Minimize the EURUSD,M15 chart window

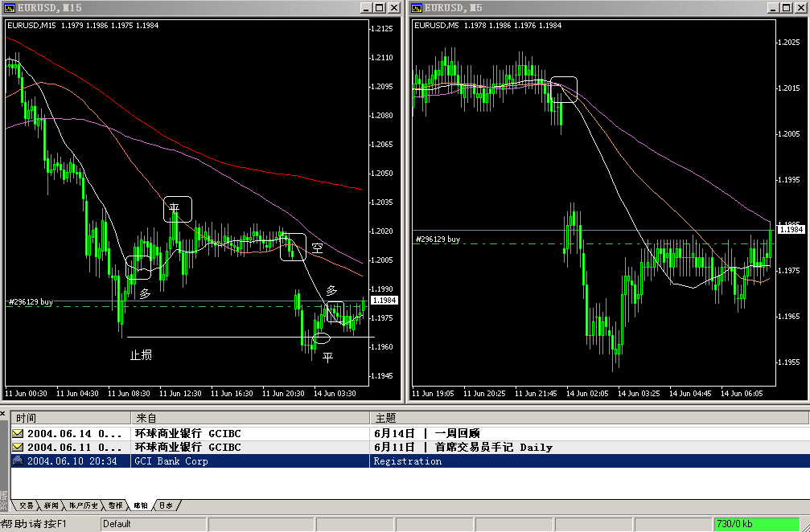tap(366, 8)
